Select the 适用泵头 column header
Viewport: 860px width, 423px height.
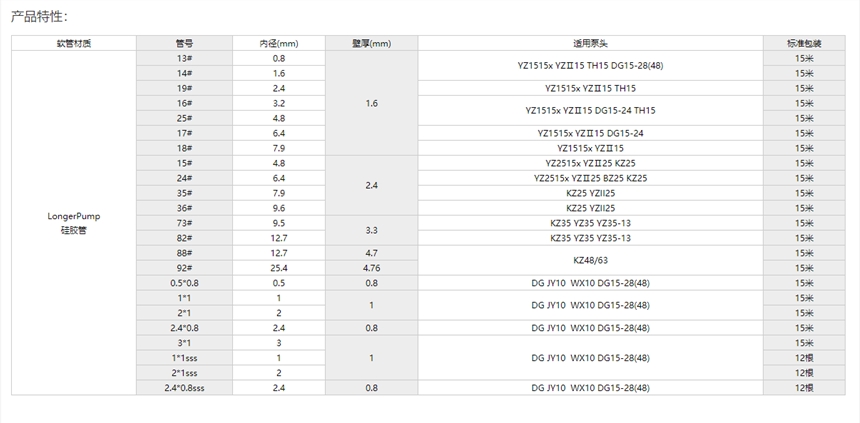[589, 43]
